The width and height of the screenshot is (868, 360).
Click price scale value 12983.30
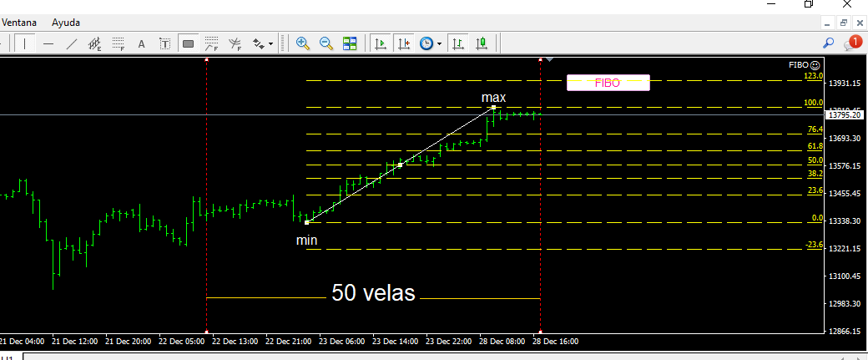(x=845, y=303)
